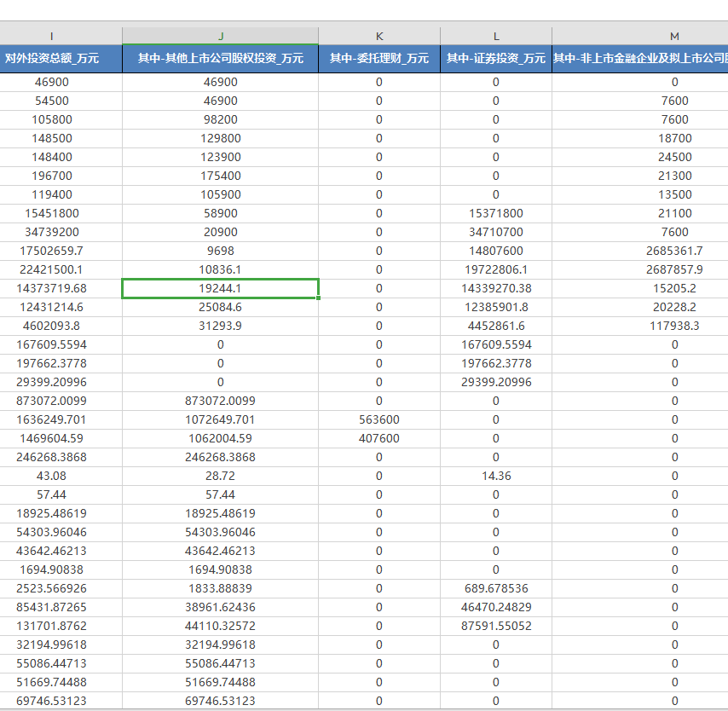
Task: Select the cell containing 28.72
Action: pos(221,476)
